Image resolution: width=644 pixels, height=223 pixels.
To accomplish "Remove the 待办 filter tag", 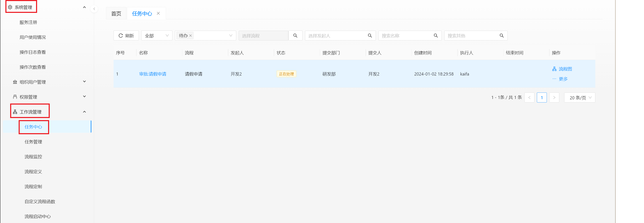I will pos(190,35).
